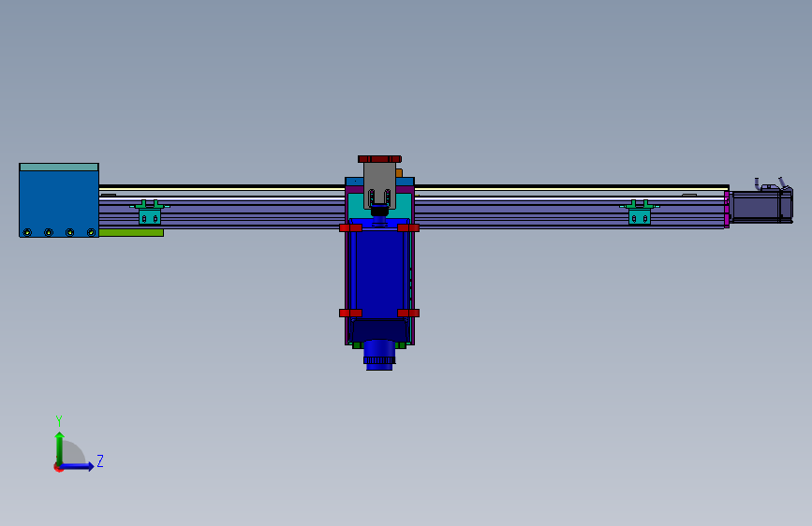This screenshot has width=812, height=526.
Task: Select the right green sensor bracket on the rail
Action: pos(640,212)
